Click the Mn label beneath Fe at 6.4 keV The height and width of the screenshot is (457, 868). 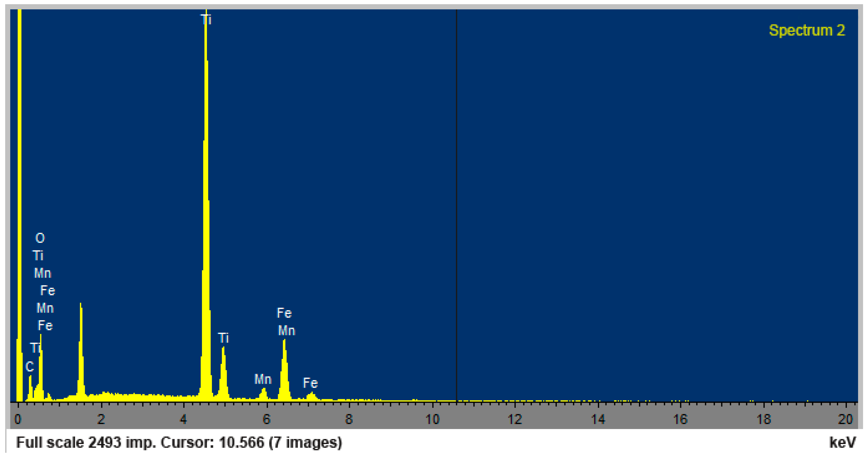286,331
